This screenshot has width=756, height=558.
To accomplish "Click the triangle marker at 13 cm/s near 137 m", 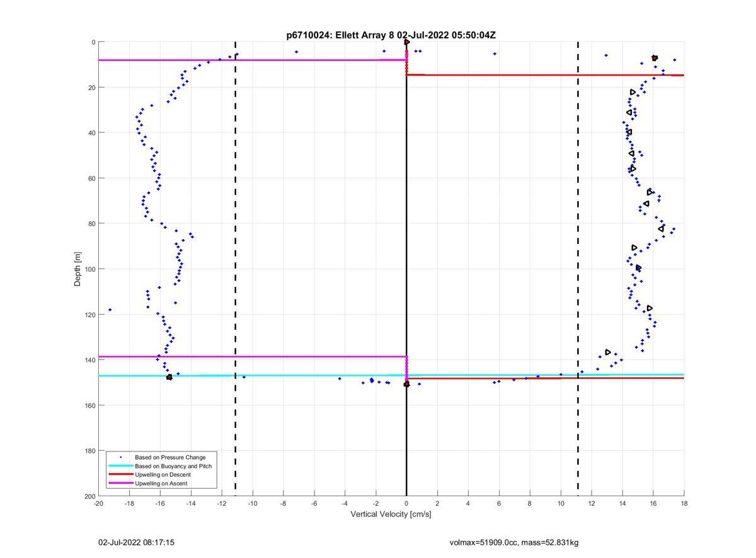I will click(x=608, y=352).
